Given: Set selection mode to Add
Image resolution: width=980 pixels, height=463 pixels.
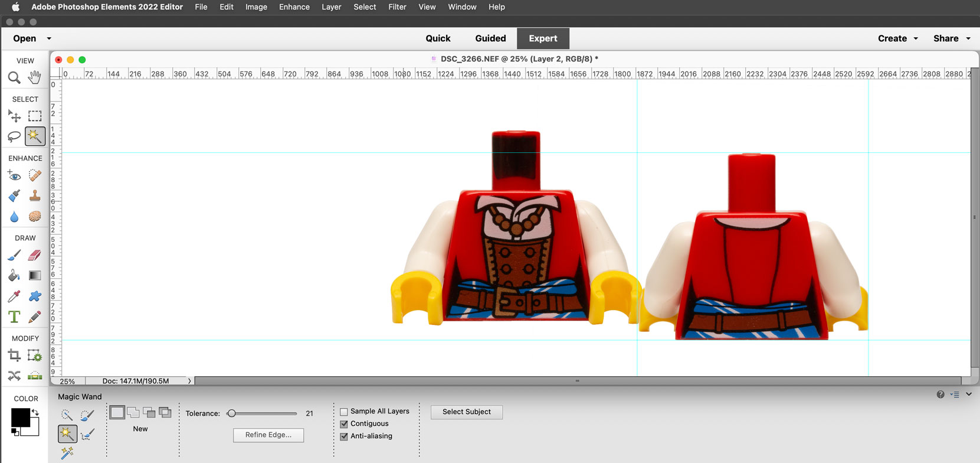Looking at the screenshot, I should [x=133, y=412].
